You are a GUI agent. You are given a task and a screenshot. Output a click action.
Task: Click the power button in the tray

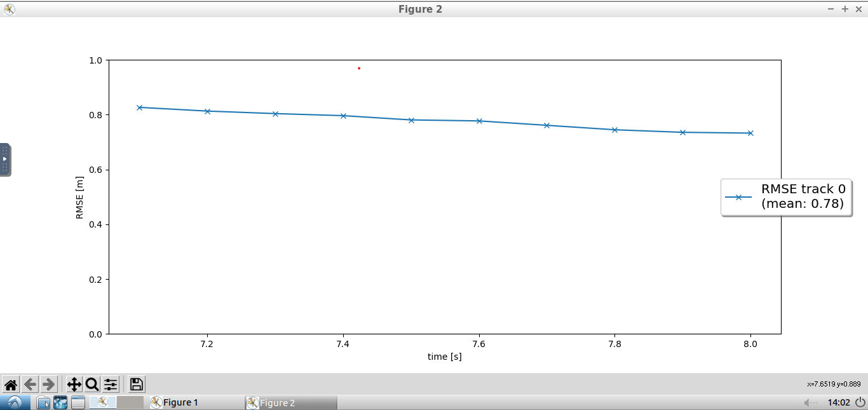[859, 402]
